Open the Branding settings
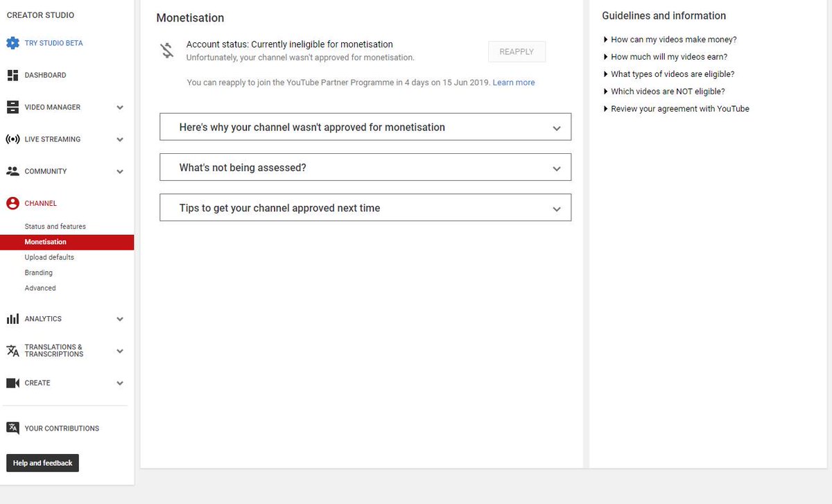832x504 pixels. 38,272
